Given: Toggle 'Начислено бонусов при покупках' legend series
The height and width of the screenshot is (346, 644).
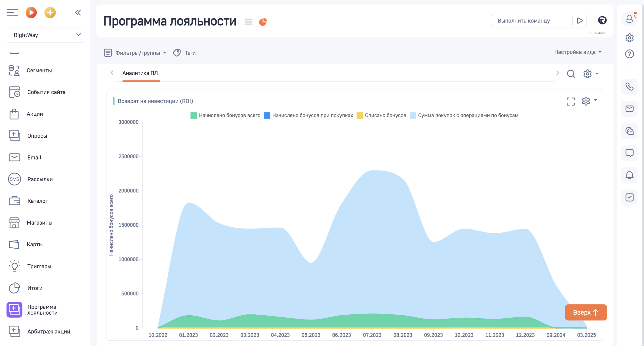Looking at the screenshot, I should click(x=312, y=115).
